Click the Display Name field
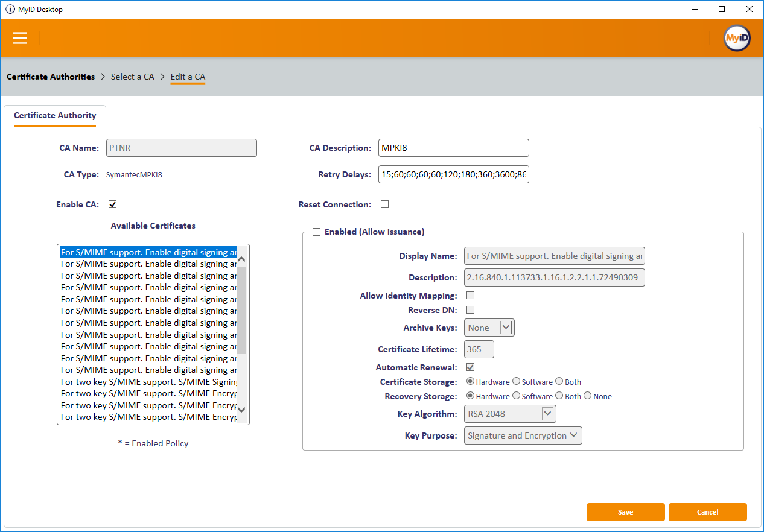This screenshot has width=764, height=532. (x=555, y=256)
